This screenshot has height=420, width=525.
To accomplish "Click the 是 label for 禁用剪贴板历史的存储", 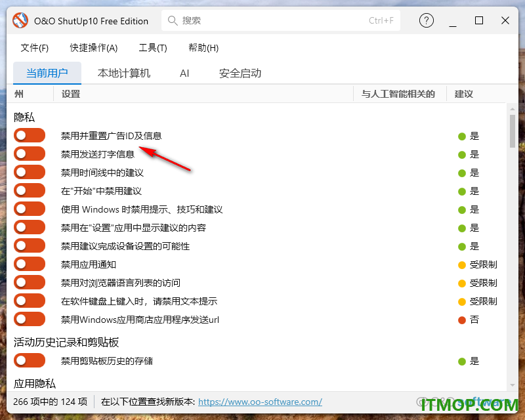I will pyautogui.click(x=474, y=361).
